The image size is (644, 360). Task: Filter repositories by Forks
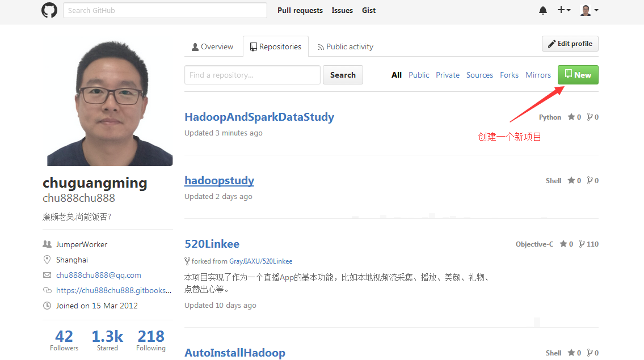pos(509,75)
